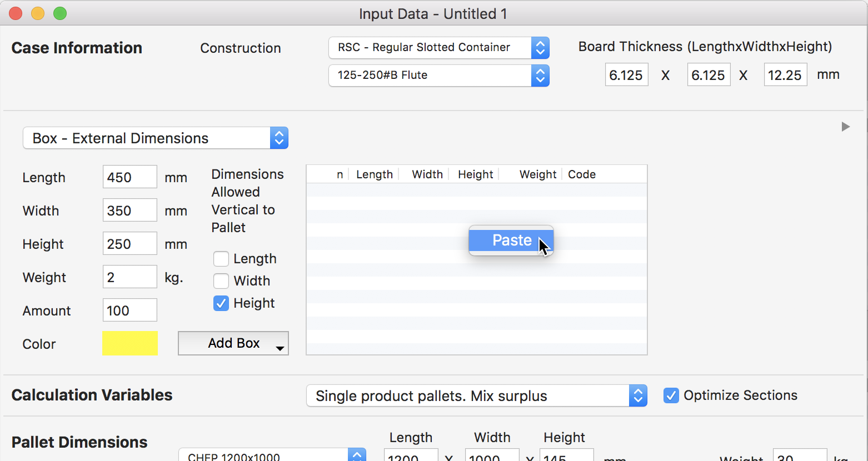Screen dimensions: 868x461
Task: Click the Pallet Dimensions heading
Action: [79, 442]
